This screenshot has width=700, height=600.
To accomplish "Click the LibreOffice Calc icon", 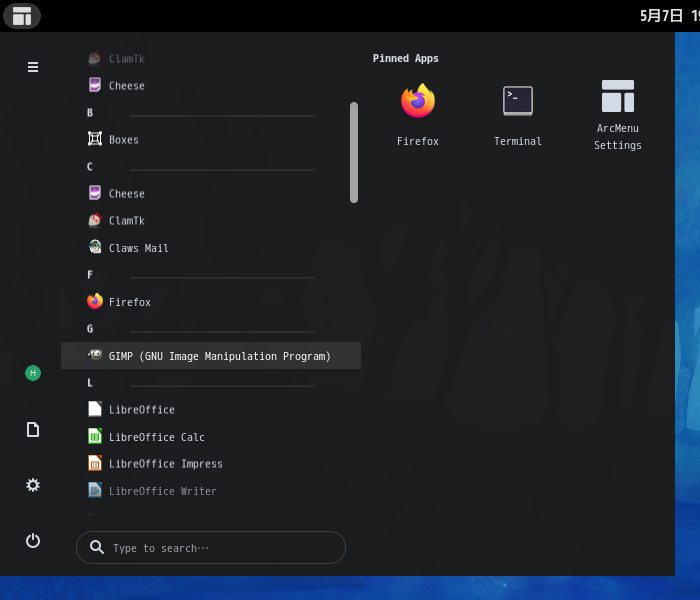I will coord(95,436).
